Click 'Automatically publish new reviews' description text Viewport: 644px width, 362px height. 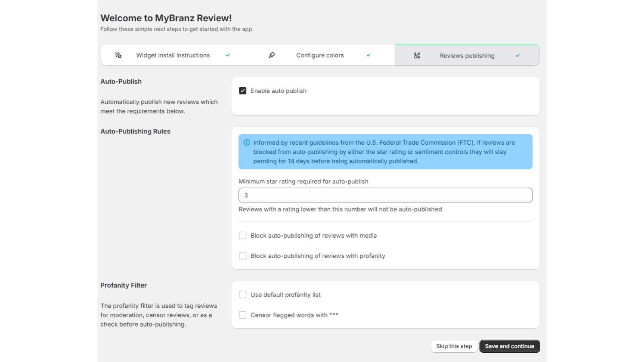(159, 107)
